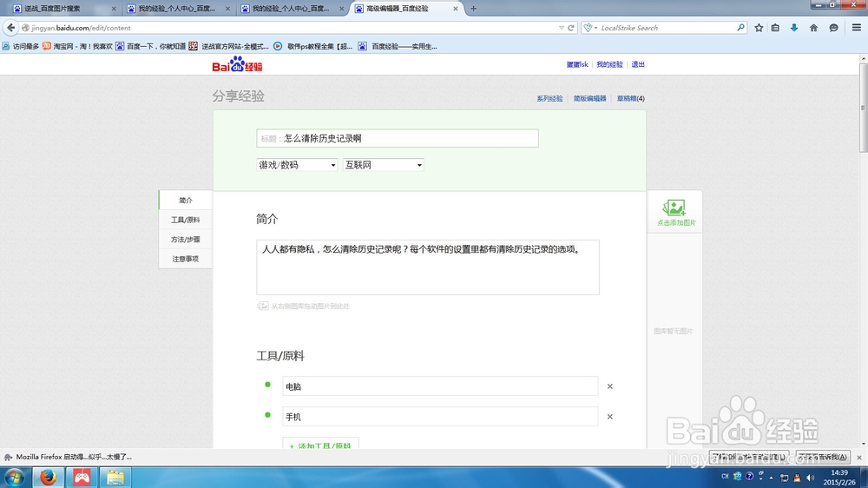868x488 pixels.
Task: Open the search engine selector dropdown
Action: 590,28
